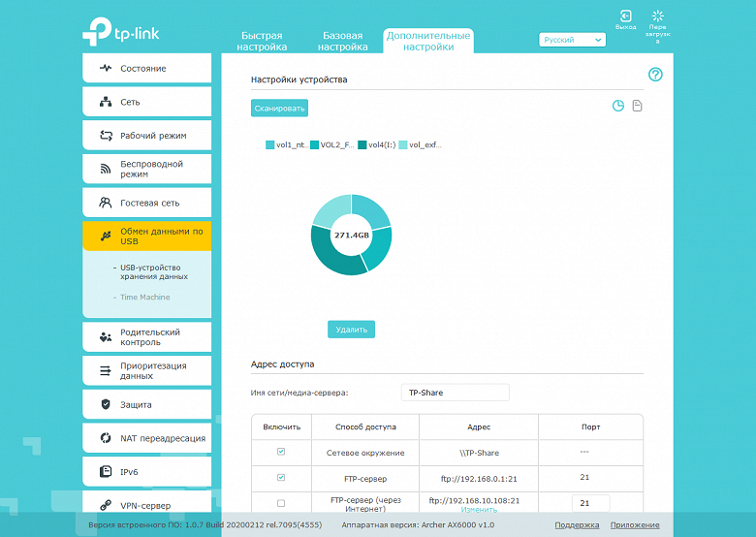Click the TP-Share server name field
Screen dimensions: 756x537
point(456,393)
